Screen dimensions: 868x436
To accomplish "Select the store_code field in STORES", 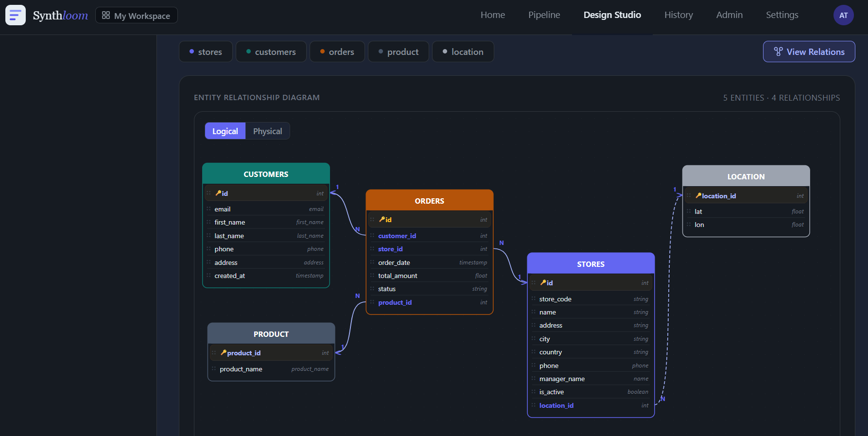I will (x=591, y=299).
